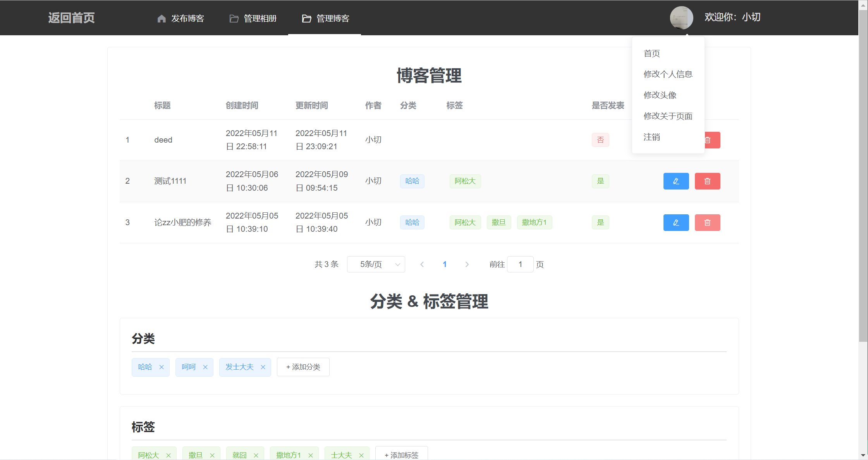This screenshot has height=460, width=868.
Task: Remove the 呵呵 category tag
Action: 205,367
